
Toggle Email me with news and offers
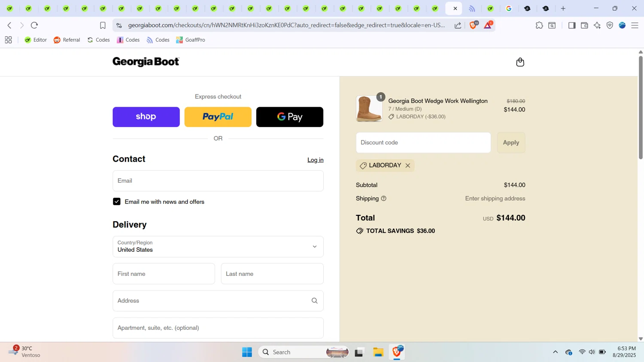point(117,202)
